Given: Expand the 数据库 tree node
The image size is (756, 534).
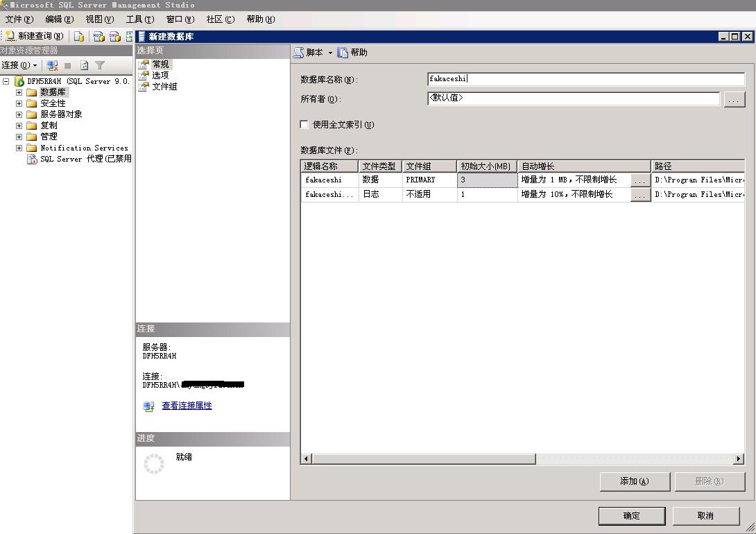Looking at the screenshot, I should pyautogui.click(x=19, y=92).
